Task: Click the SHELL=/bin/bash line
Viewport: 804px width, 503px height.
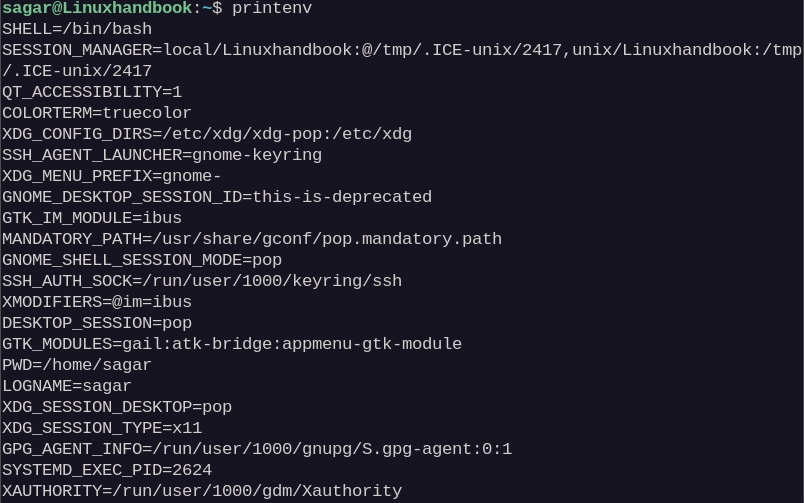Action: (x=77, y=29)
